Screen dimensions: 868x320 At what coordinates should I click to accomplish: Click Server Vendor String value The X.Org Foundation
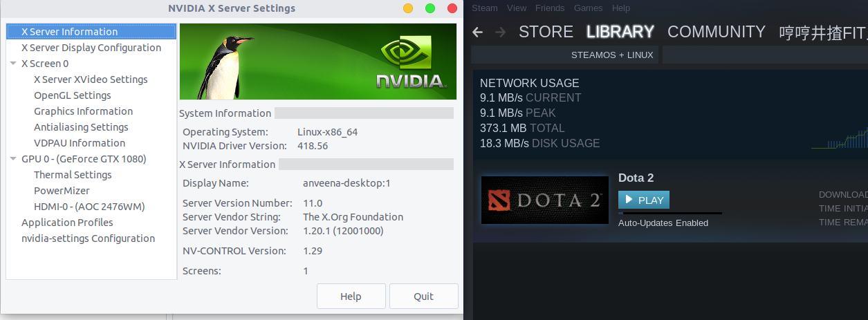coord(353,217)
